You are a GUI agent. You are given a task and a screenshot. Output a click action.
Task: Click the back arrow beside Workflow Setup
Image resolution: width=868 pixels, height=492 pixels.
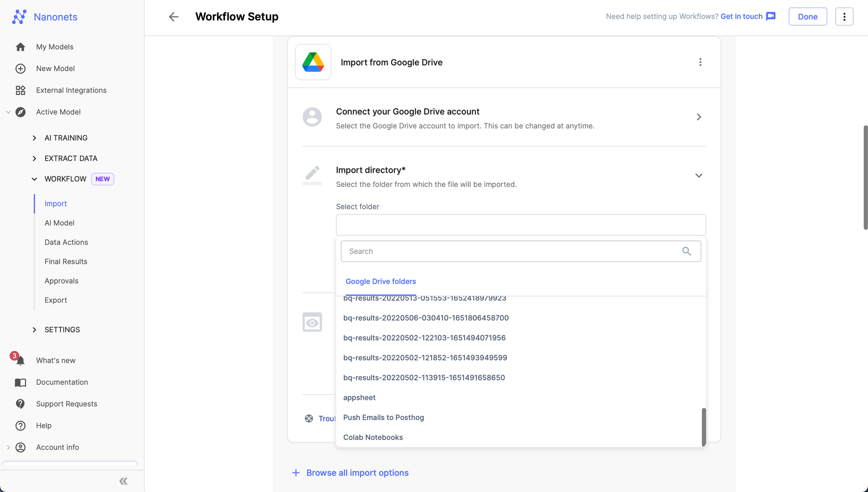coord(174,17)
